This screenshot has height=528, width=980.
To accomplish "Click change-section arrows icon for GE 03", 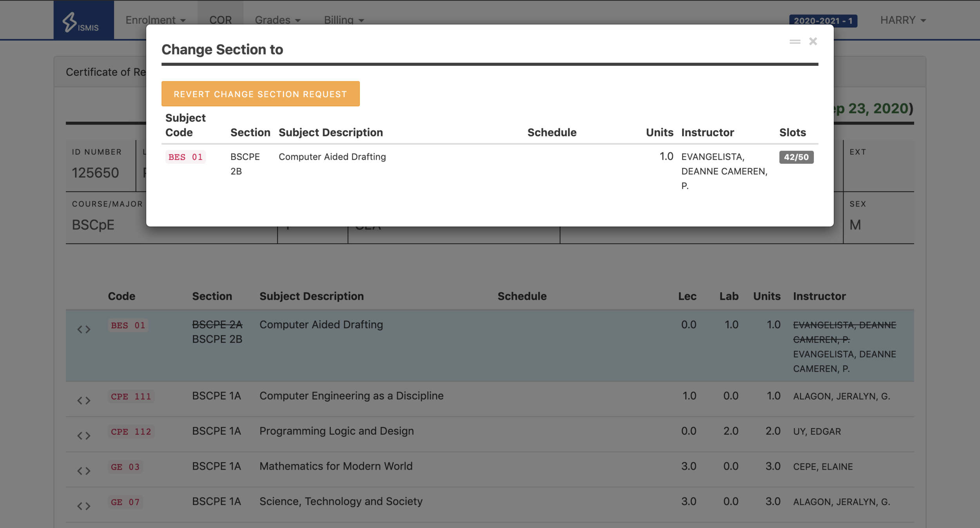I will (x=84, y=471).
